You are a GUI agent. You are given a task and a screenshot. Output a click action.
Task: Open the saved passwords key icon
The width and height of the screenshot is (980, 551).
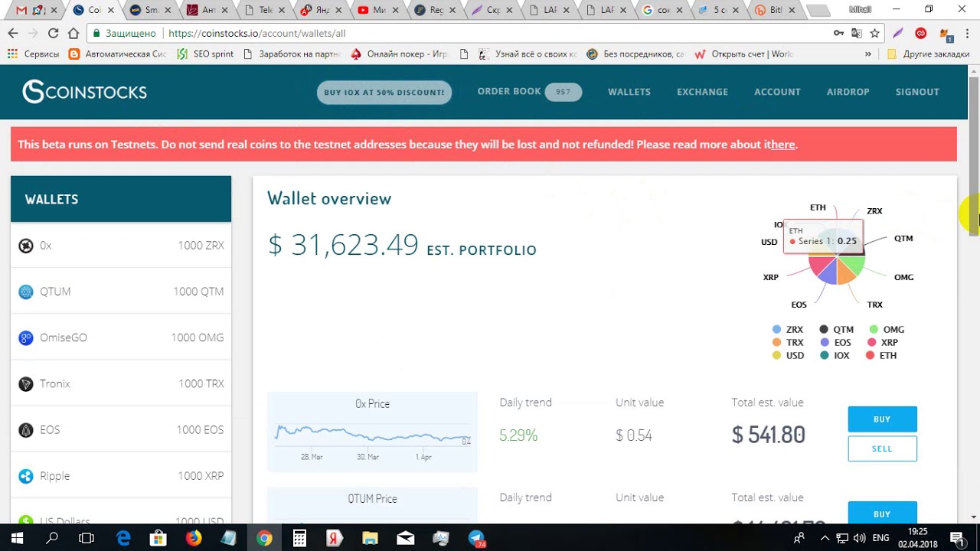pos(839,34)
